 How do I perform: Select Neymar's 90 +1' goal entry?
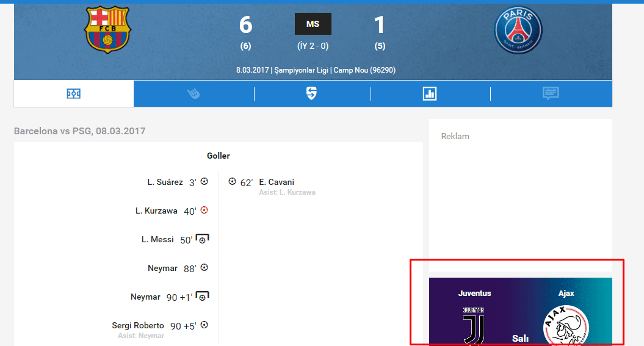click(x=145, y=297)
